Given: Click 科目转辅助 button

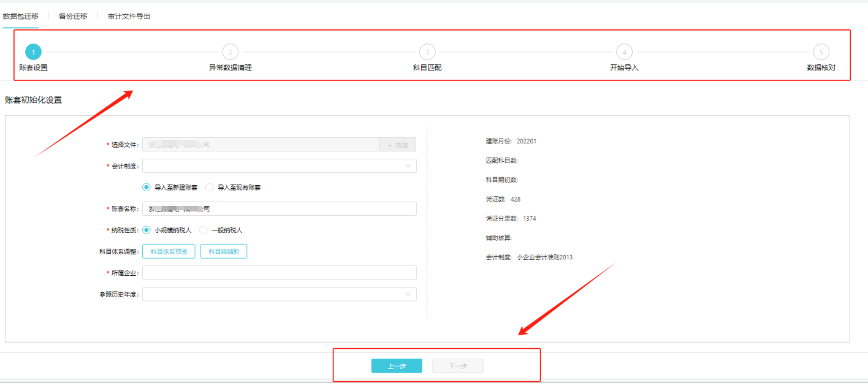Looking at the screenshot, I should [x=224, y=251].
